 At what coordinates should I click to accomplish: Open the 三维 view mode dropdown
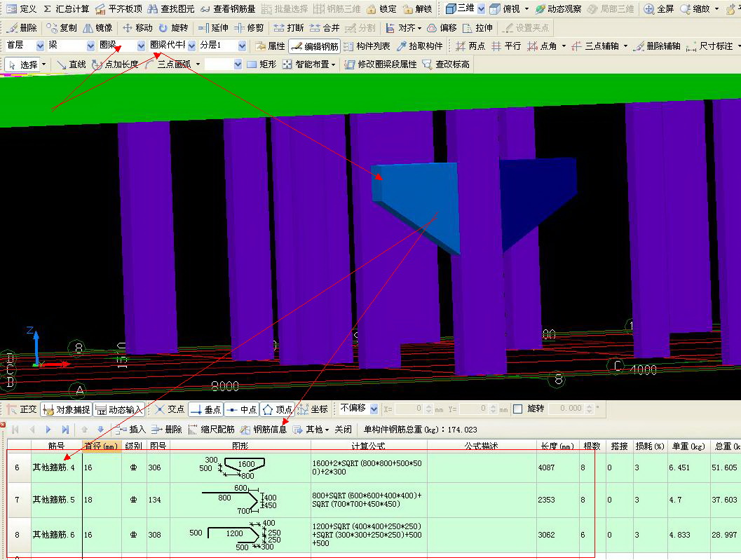pyautogui.click(x=481, y=8)
